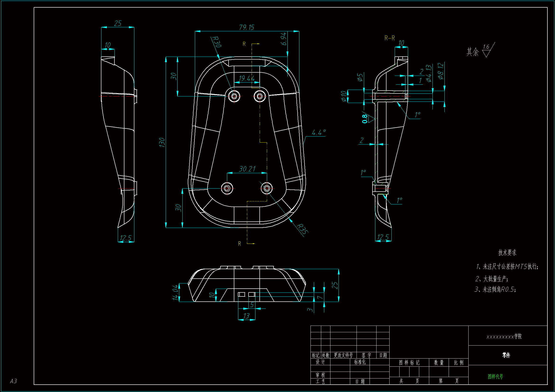Click the A3 sheet size label
555x392 pixels.
(x=14, y=381)
